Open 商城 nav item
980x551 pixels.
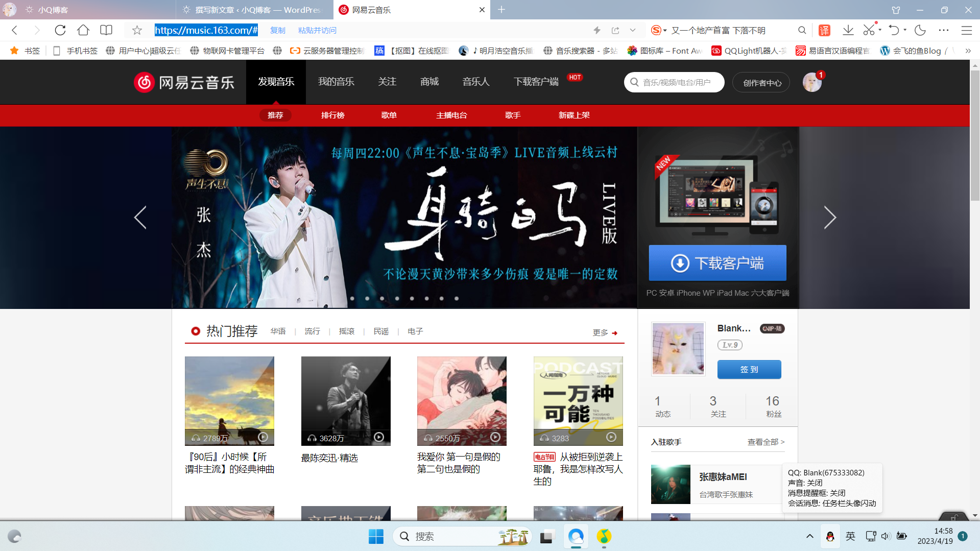(429, 82)
